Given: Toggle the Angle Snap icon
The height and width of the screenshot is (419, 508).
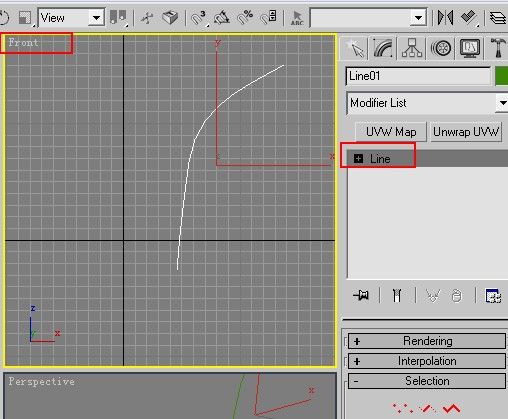Looking at the screenshot, I should (x=222, y=17).
